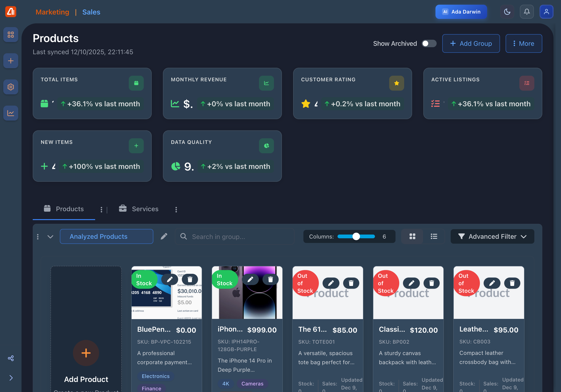The height and width of the screenshot is (392, 561).
Task: Open settings gear in left sidebar
Action: [11, 87]
